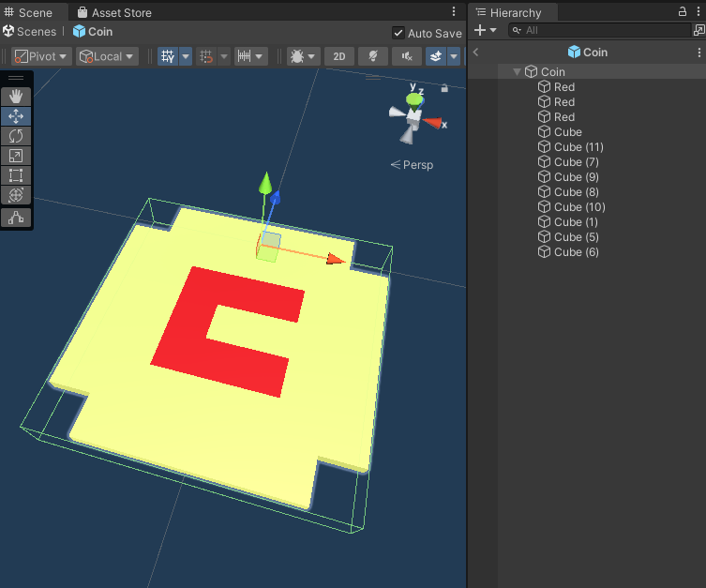
Task: Select the combined Transform tool
Action: 16,195
